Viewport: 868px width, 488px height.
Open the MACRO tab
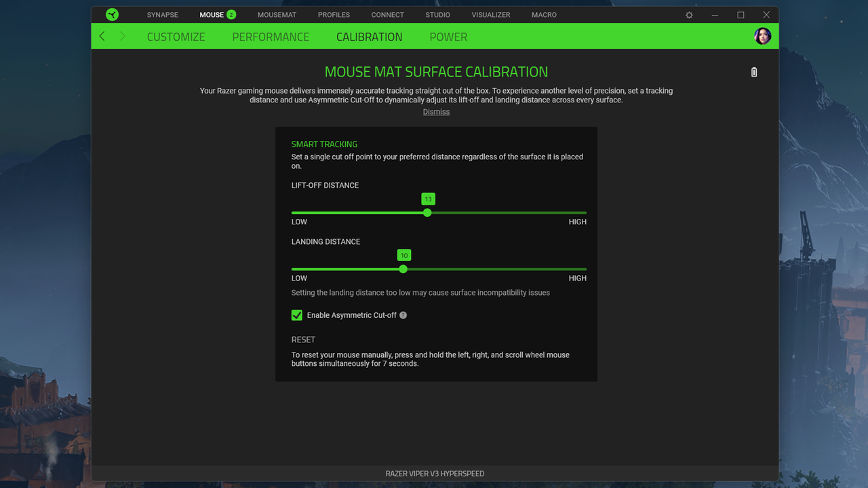(x=544, y=15)
